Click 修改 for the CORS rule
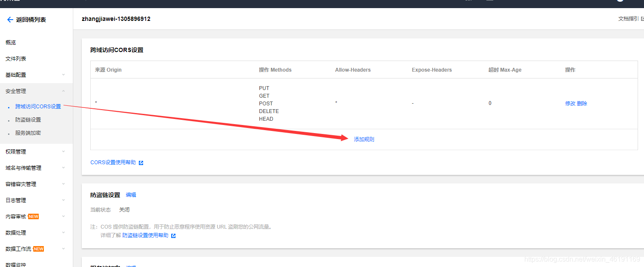The image size is (644, 267). [570, 104]
